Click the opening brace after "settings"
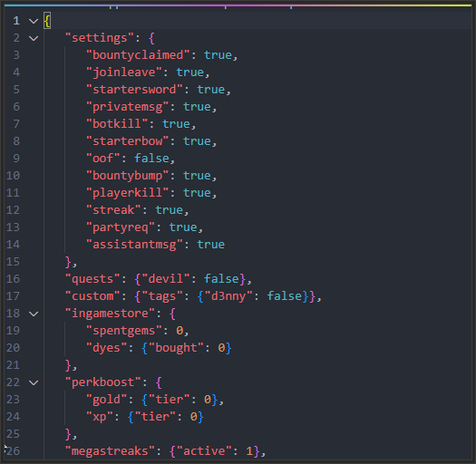The width and height of the screenshot is (476, 464). pos(151,38)
